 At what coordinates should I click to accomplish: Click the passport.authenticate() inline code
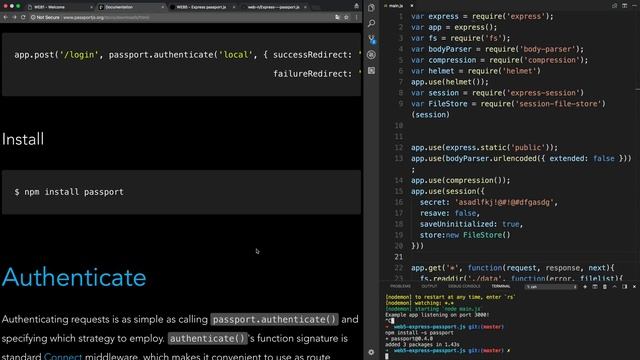pos(274,319)
